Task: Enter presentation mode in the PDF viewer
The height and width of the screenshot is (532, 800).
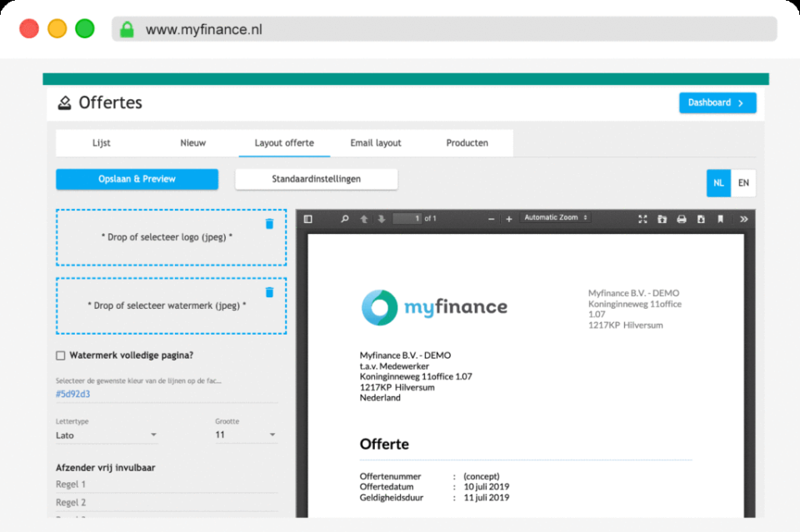Action: (x=642, y=218)
